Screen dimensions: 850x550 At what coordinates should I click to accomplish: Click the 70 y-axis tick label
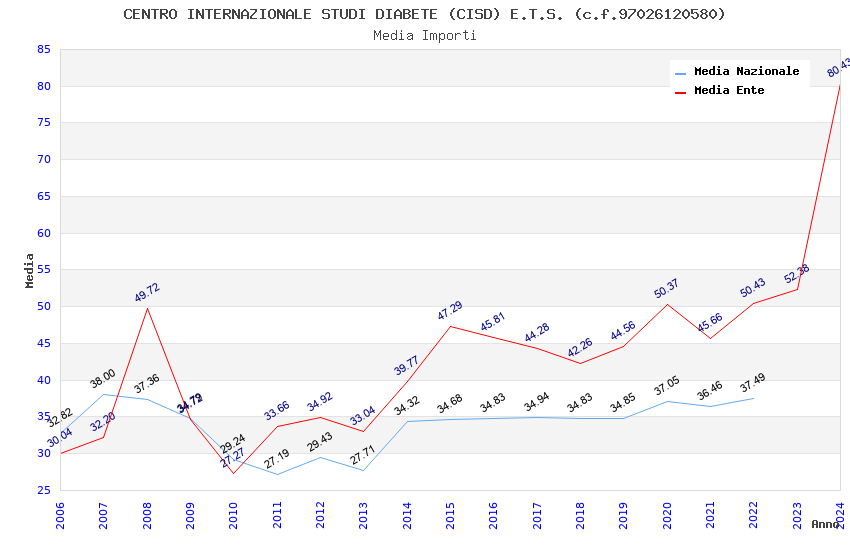coord(44,159)
